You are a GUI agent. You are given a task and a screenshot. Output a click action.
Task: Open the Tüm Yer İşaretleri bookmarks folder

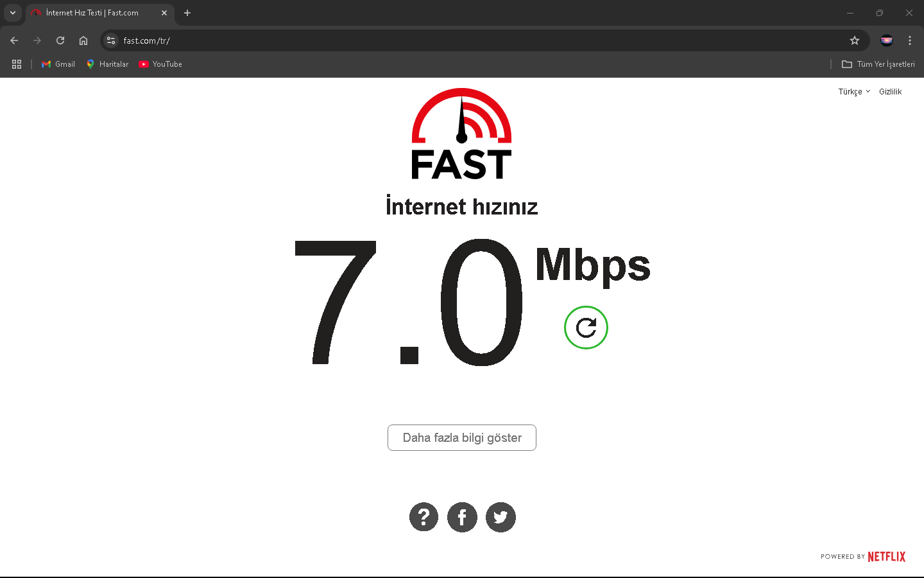878,64
